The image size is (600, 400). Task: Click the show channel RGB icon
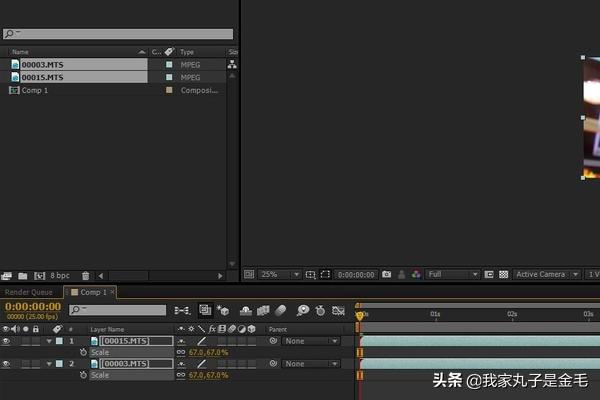coord(416,274)
